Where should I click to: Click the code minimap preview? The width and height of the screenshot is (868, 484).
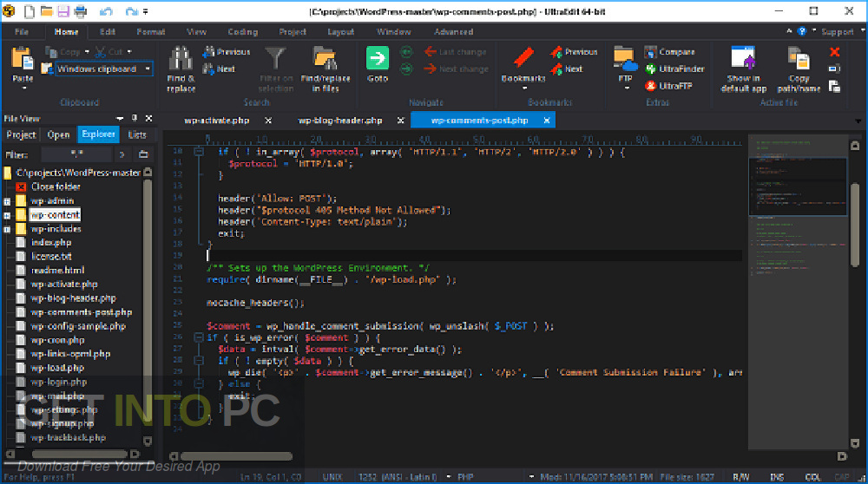[797, 291]
